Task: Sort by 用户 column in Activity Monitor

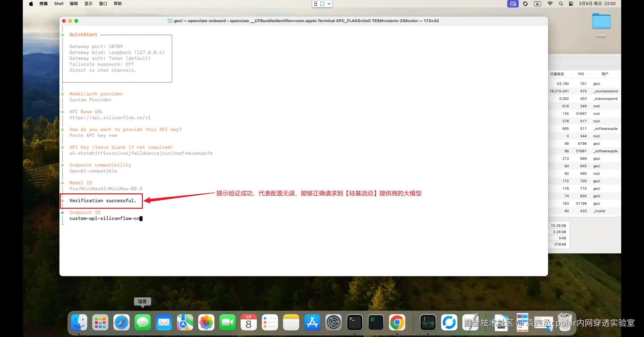Action: pyautogui.click(x=605, y=74)
